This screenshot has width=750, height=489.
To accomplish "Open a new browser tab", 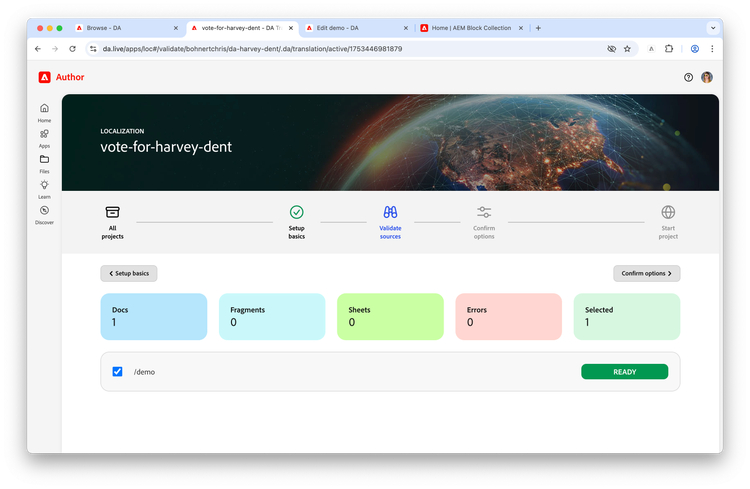I will (x=538, y=28).
